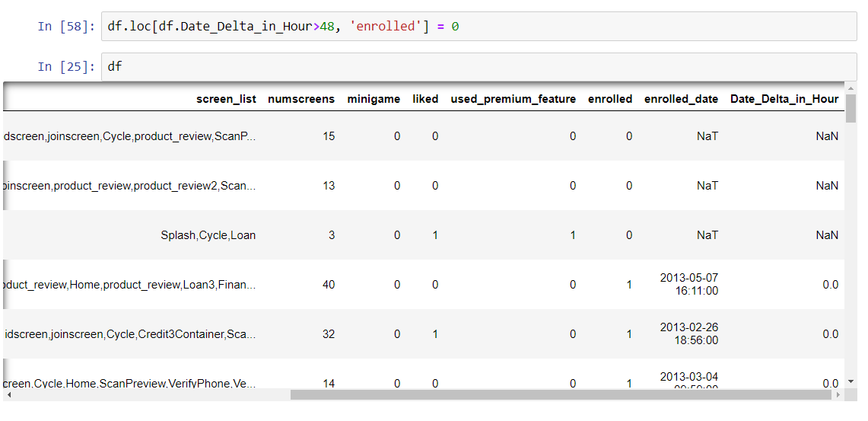
Task: Select the numscreens value 40
Action: coord(329,285)
